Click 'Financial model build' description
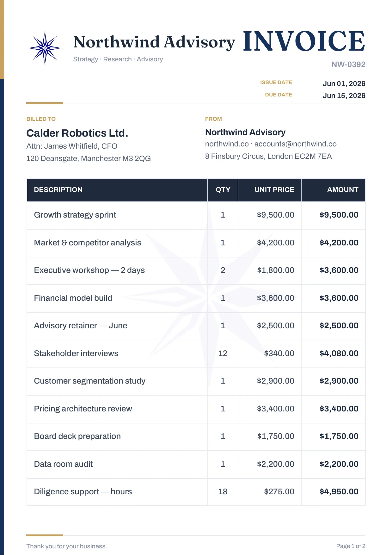 click(x=73, y=298)
